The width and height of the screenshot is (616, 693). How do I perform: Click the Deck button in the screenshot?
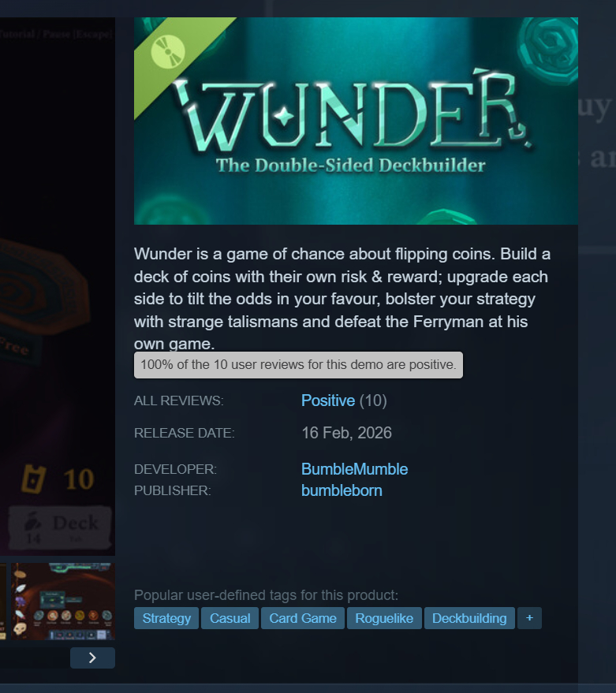(x=60, y=527)
